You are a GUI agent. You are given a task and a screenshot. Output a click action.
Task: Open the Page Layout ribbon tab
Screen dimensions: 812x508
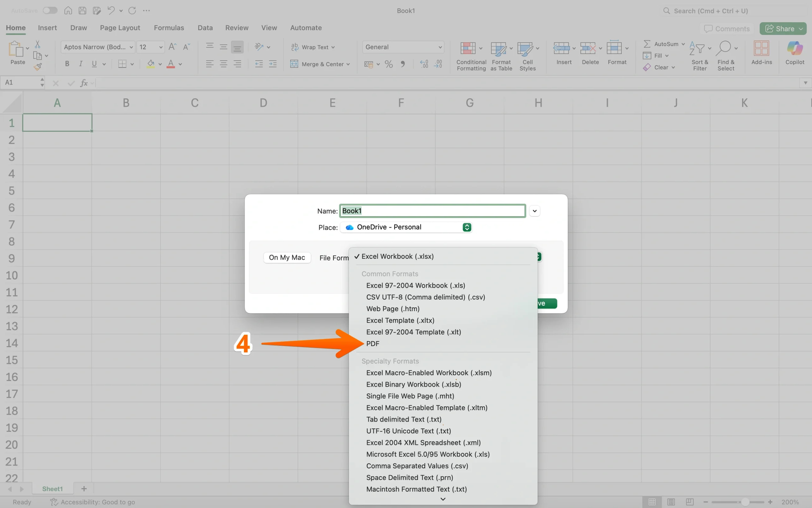[120, 28]
